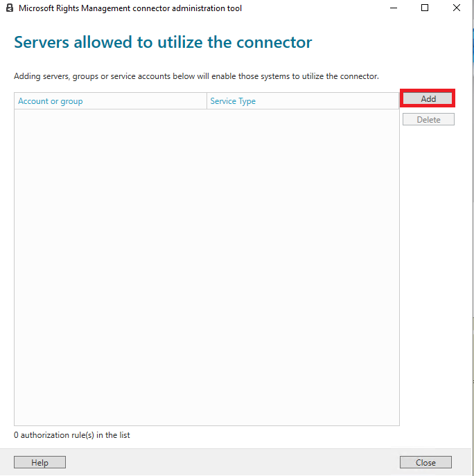Click the lock app icon in title bar
Image resolution: width=474 pixels, height=476 pixels.
[x=10, y=8]
